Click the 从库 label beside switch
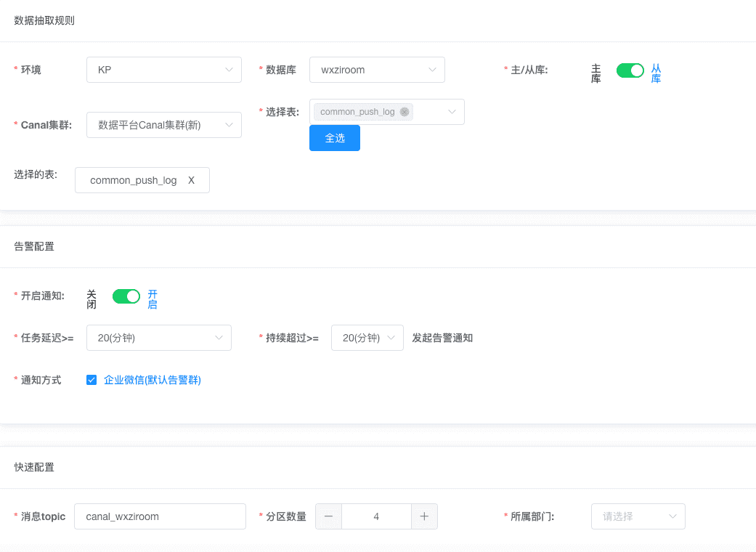The width and height of the screenshot is (756, 552). (x=656, y=73)
